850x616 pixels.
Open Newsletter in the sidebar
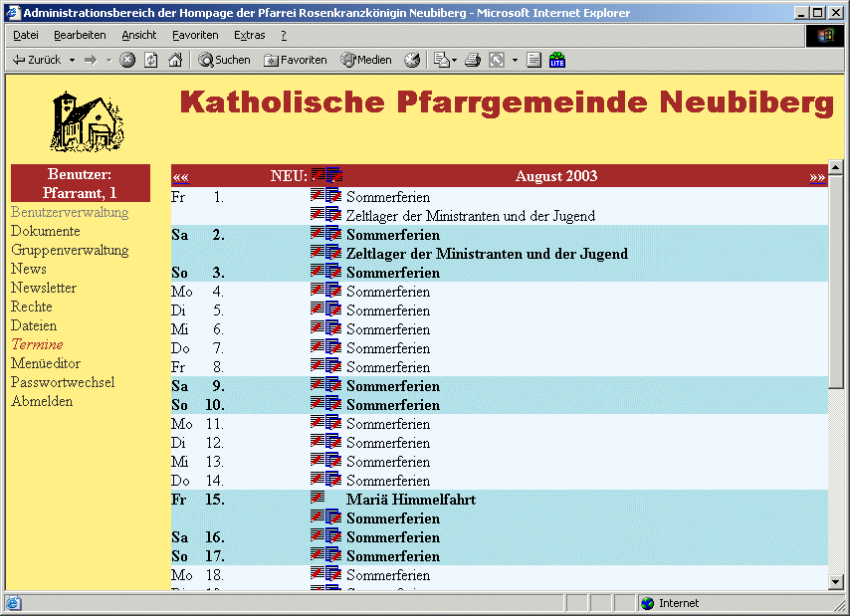click(44, 288)
